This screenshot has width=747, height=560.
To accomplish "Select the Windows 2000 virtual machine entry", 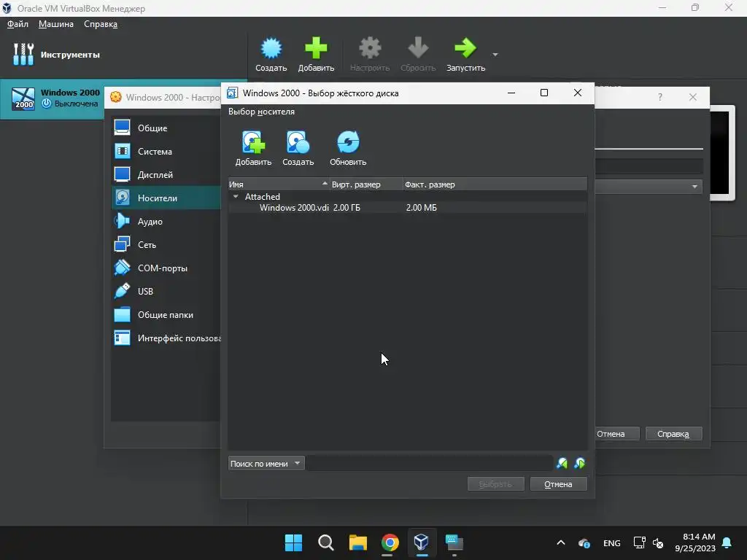I will (x=53, y=98).
